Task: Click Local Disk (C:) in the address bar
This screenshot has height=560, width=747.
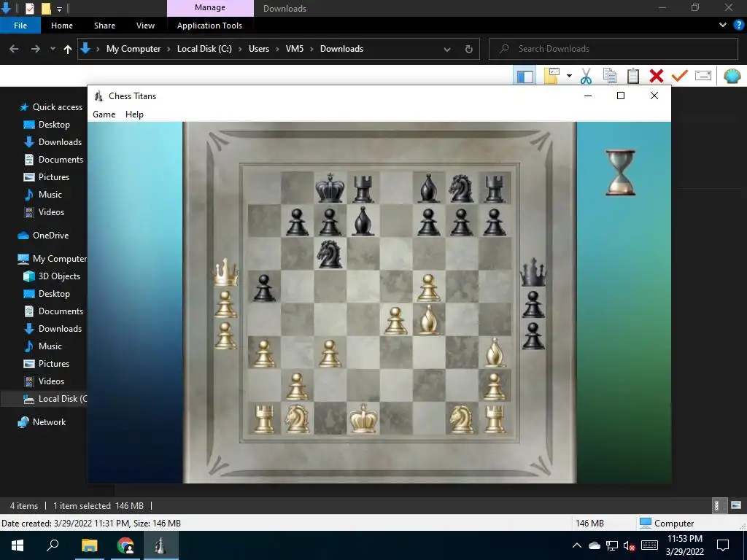Action: (204, 49)
